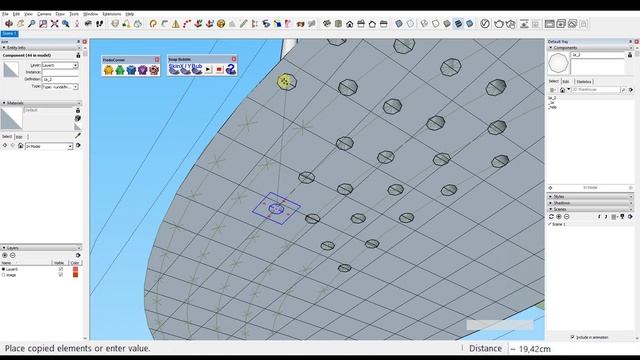Viewport: 640px width, 360px height.
Task: Set Layer0 as active layer radio
Action: click(x=4, y=269)
